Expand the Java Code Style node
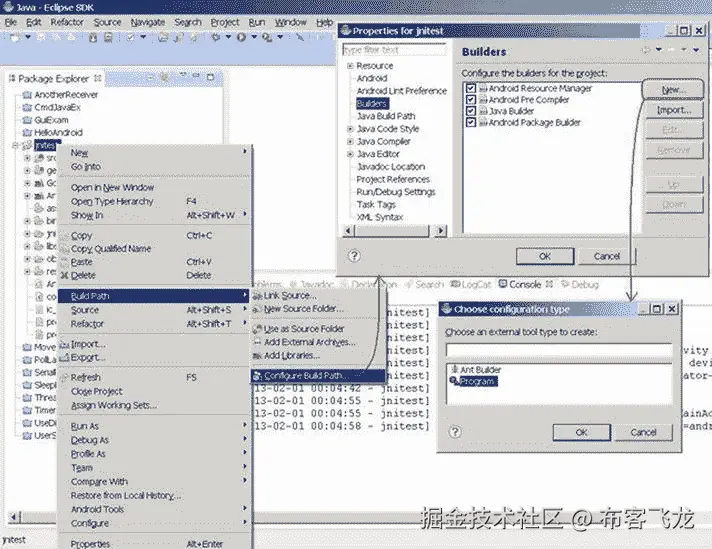The height and width of the screenshot is (549, 712). coord(350,129)
